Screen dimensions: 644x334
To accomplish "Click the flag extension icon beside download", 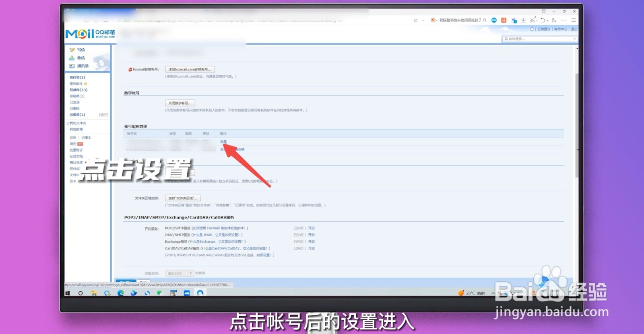I will point(514,20).
